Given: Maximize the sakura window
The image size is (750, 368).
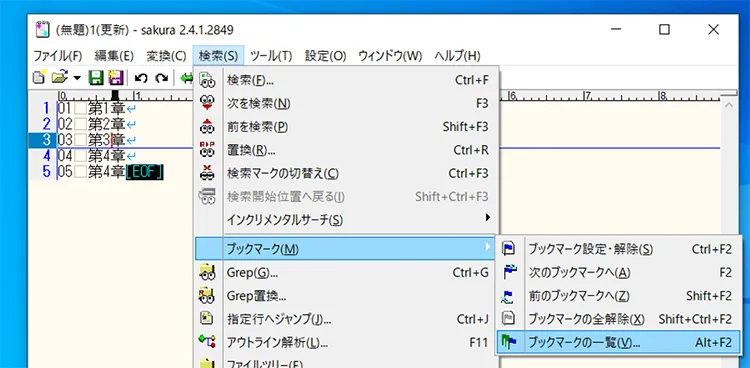Looking at the screenshot, I should (664, 30).
